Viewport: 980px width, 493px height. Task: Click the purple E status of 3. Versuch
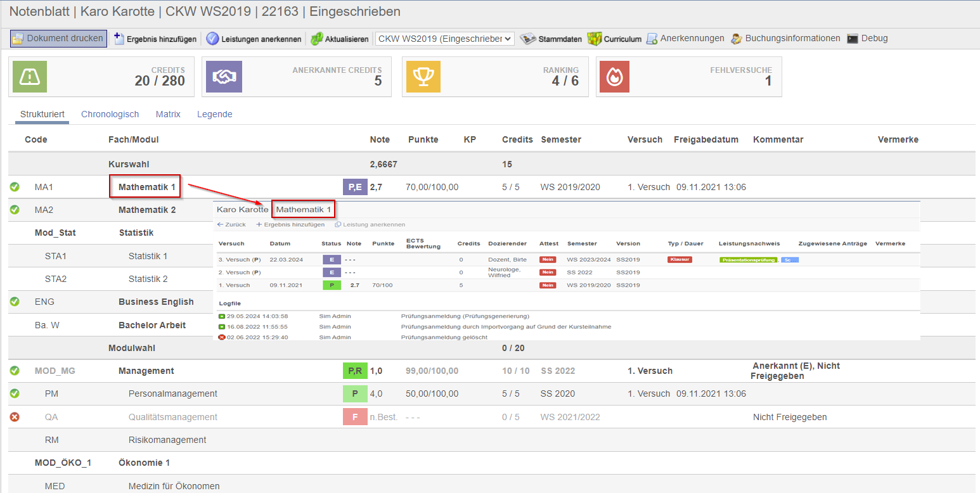(332, 260)
